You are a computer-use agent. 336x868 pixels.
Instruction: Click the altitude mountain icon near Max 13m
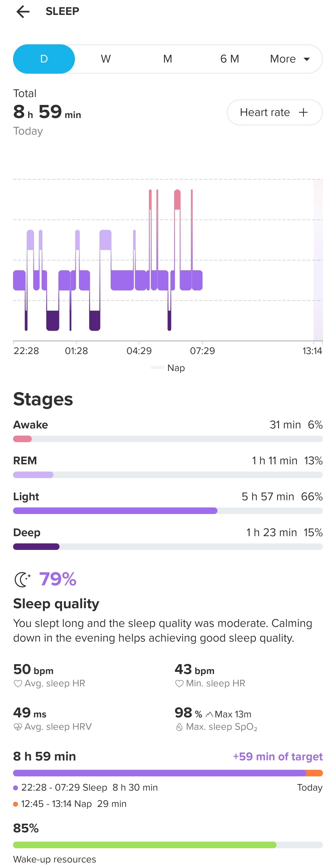point(209,714)
